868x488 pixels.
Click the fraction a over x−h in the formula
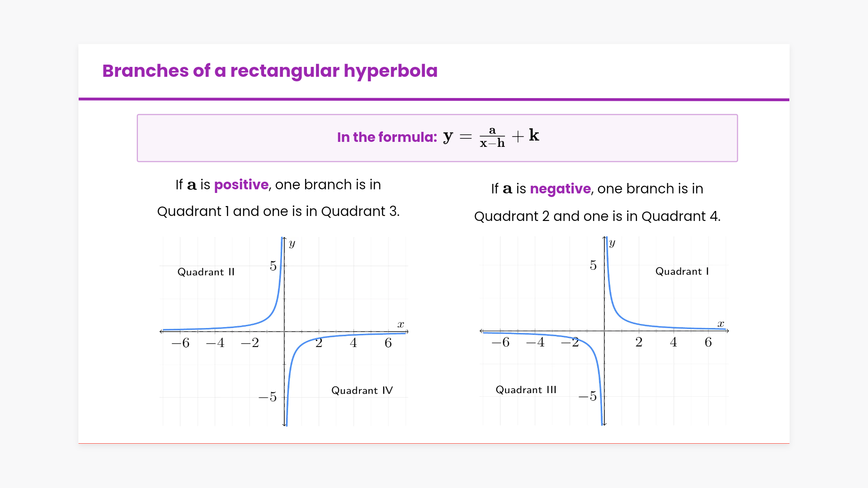coord(492,137)
